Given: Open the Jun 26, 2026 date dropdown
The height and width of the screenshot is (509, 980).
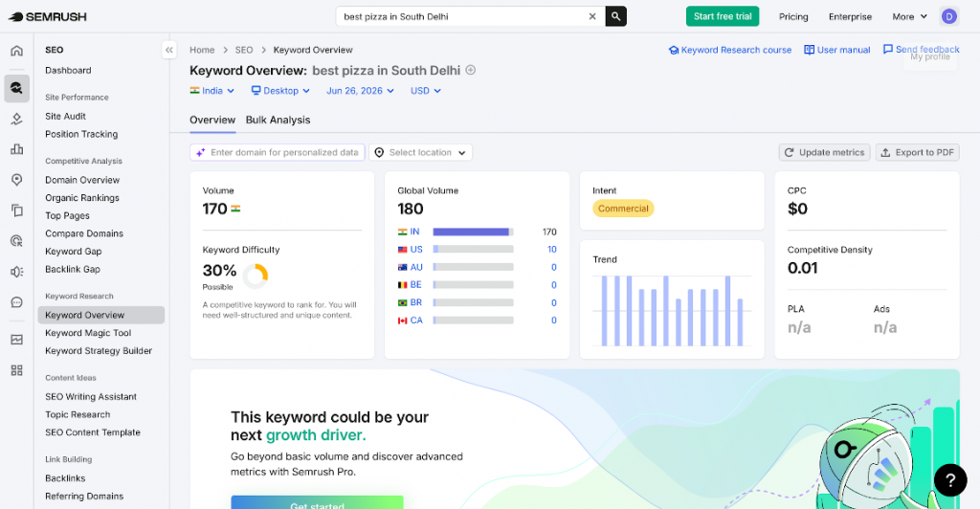Looking at the screenshot, I should click(361, 91).
